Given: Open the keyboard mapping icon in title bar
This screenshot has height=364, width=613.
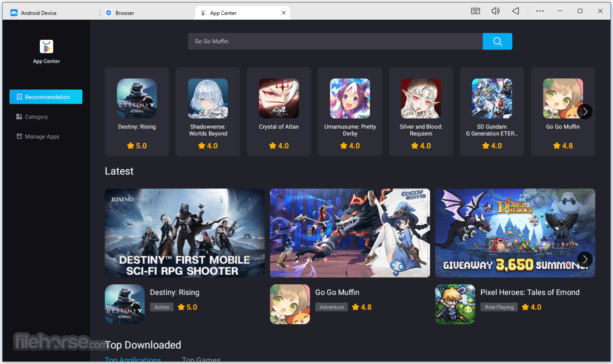Looking at the screenshot, I should (476, 11).
